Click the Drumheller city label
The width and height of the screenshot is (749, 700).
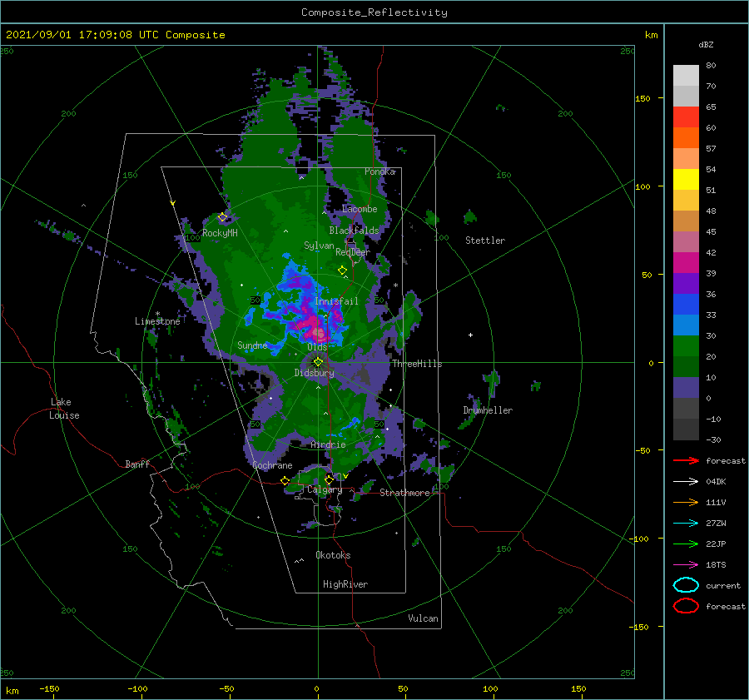click(x=488, y=410)
